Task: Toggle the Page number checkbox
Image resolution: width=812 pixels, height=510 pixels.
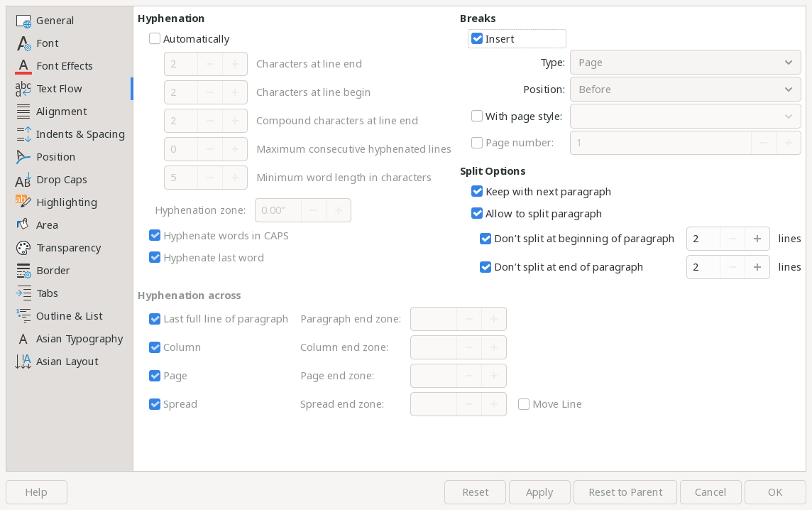Action: pos(477,143)
